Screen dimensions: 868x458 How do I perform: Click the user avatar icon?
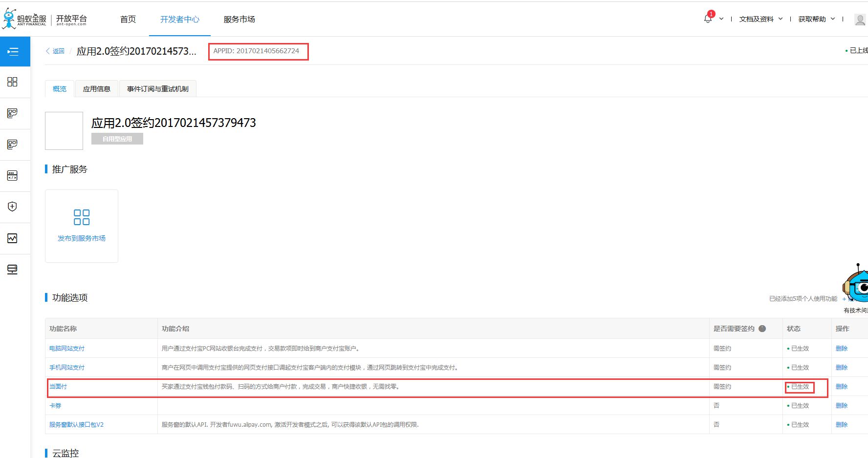tap(860, 19)
